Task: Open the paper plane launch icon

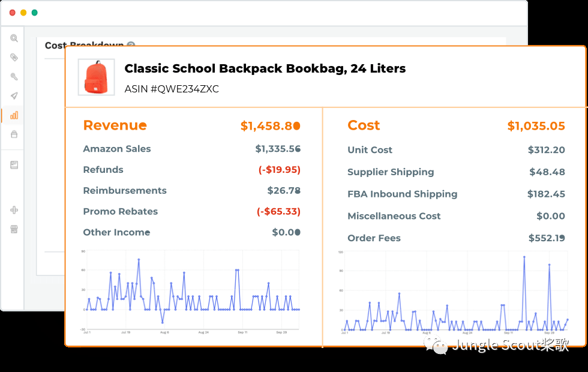Action: click(x=14, y=96)
